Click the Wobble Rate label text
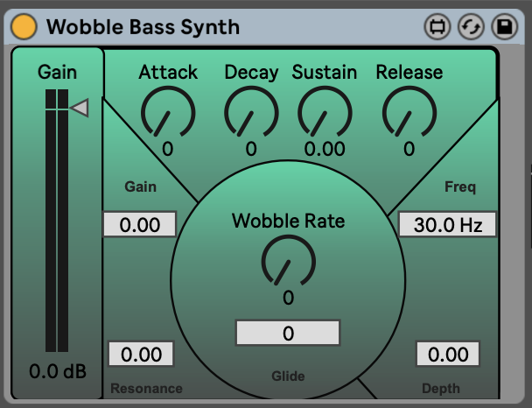 [288, 221]
